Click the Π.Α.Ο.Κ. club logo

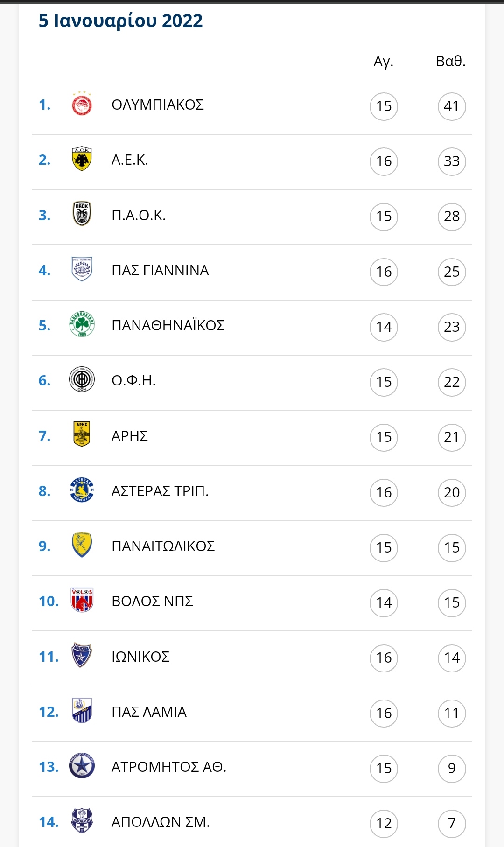(x=82, y=214)
